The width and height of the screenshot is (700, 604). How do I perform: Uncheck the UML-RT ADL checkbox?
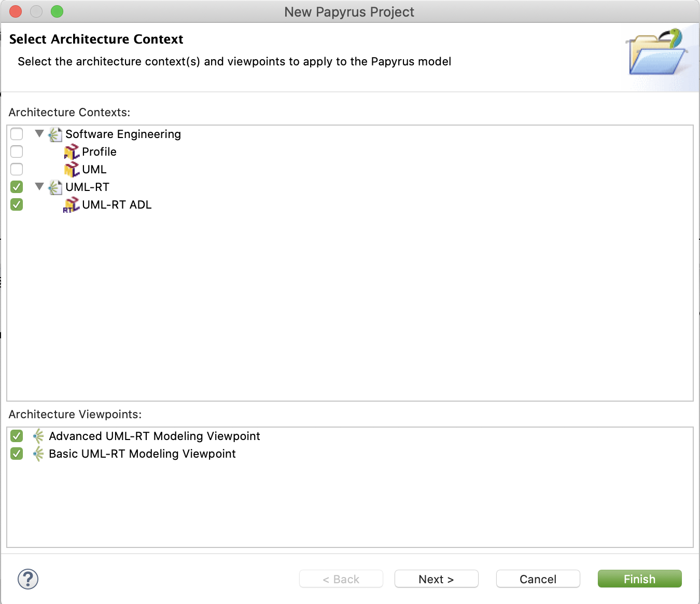17,204
